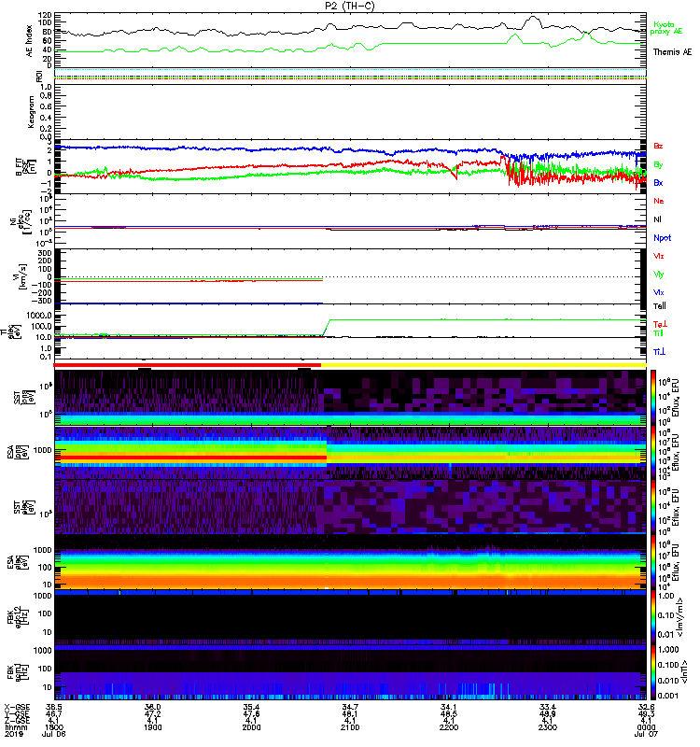Click the '0000' time tick label

(646, 727)
